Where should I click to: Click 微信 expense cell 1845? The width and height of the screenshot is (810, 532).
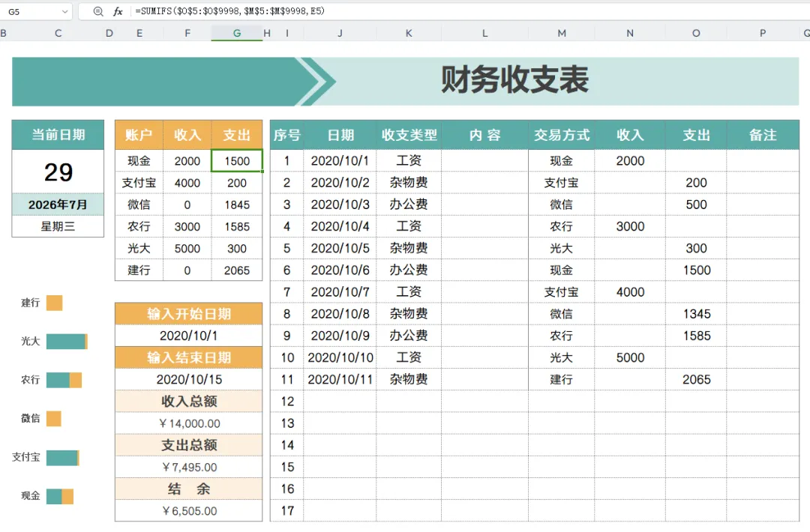click(236, 205)
